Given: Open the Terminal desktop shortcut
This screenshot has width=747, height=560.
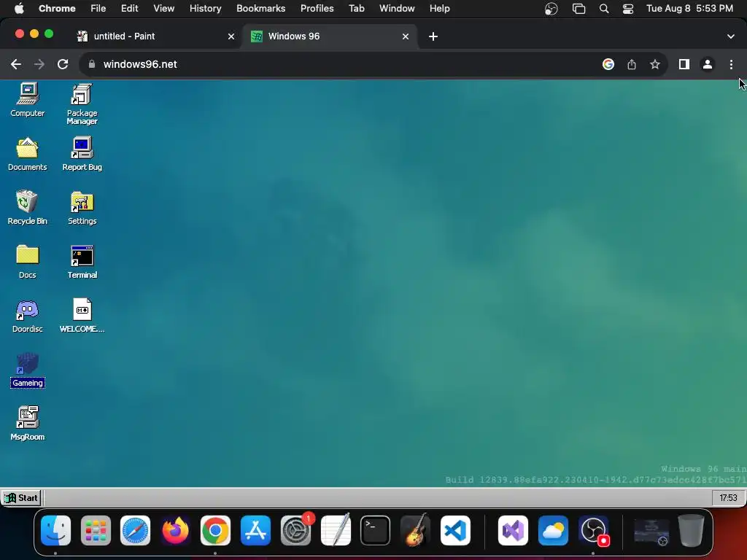Looking at the screenshot, I should coord(82,262).
